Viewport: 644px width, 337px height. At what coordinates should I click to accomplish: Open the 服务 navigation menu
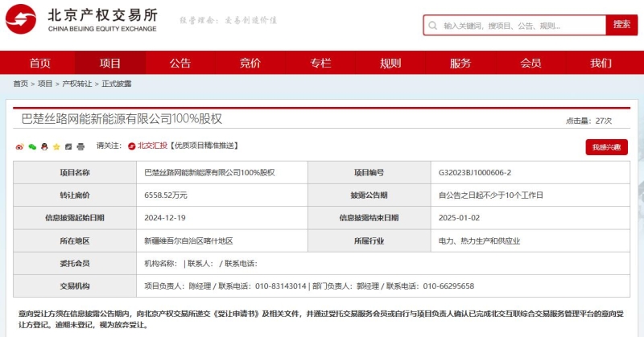coord(460,63)
